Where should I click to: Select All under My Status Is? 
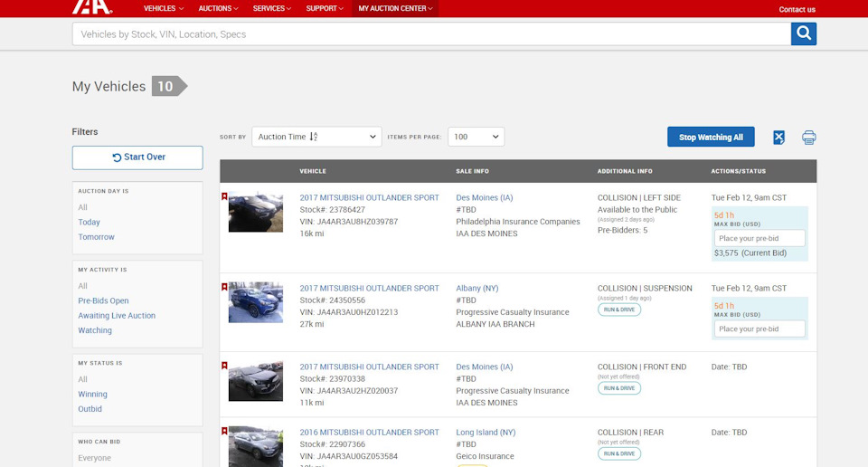coord(82,379)
